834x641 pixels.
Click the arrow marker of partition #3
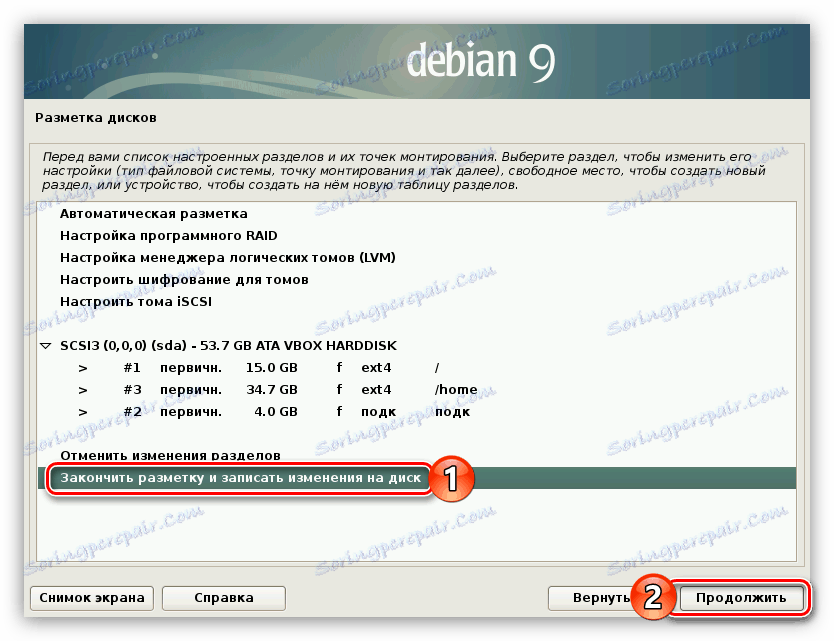(82, 390)
